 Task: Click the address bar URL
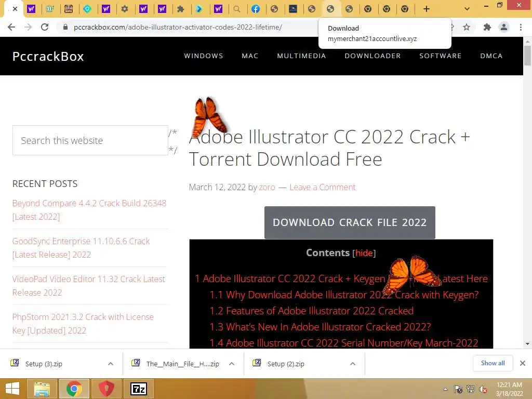click(178, 27)
